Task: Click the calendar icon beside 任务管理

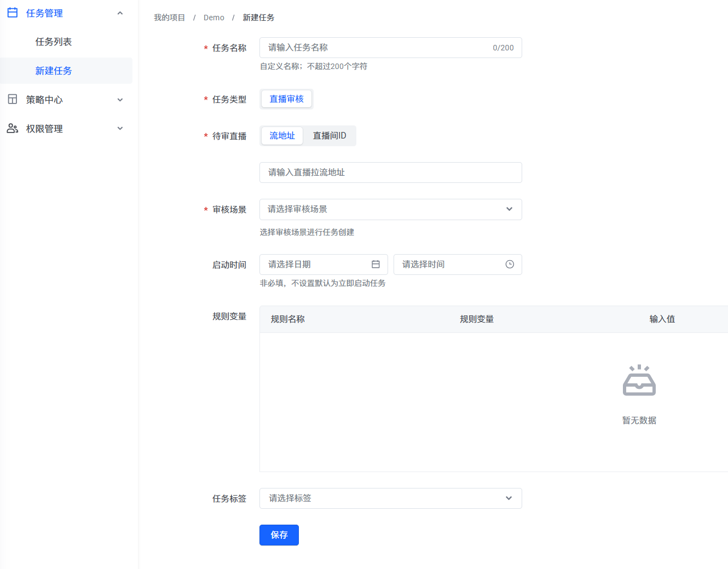Action: tap(13, 13)
